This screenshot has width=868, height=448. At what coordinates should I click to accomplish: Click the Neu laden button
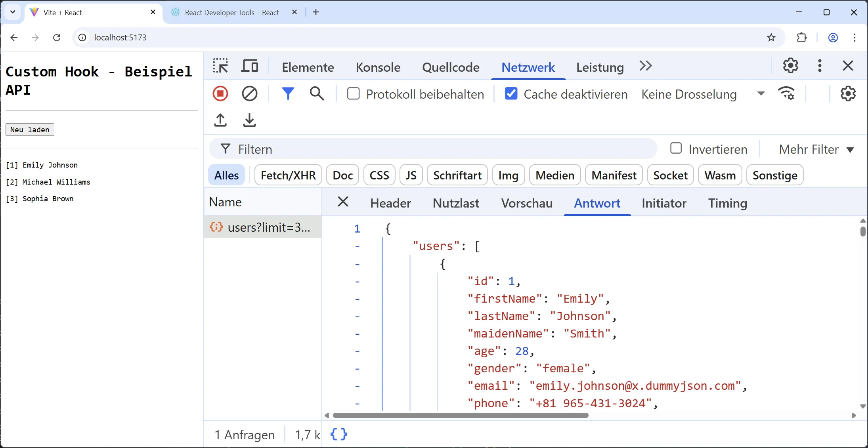point(30,130)
